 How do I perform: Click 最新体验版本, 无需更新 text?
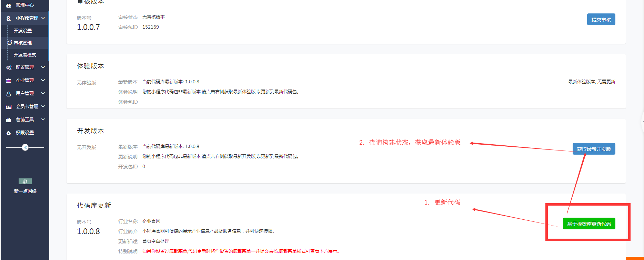pos(592,82)
